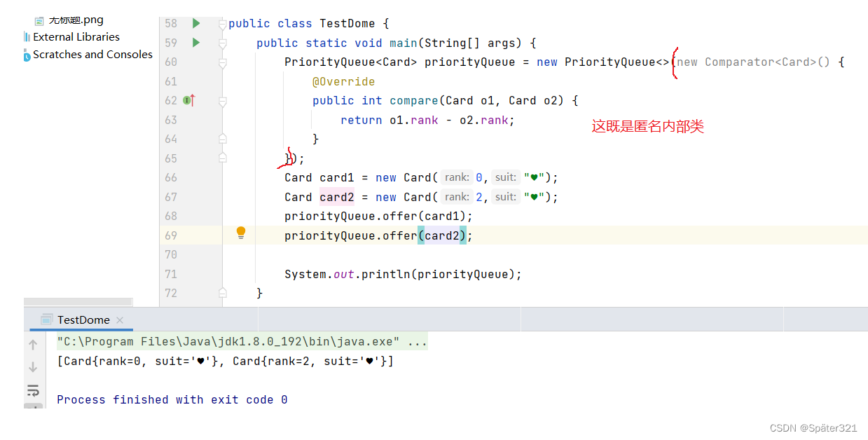Click 'System.out.println(priorityQueue);' on line 71

(404, 275)
